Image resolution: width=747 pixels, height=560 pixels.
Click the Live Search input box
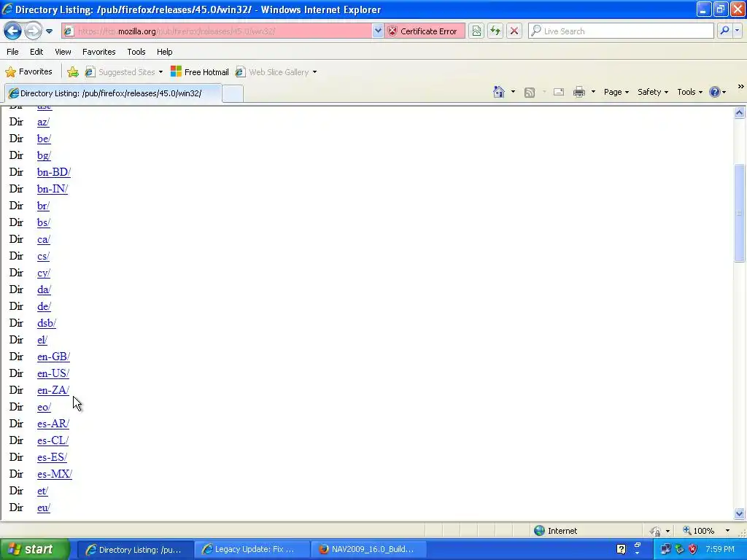point(622,31)
